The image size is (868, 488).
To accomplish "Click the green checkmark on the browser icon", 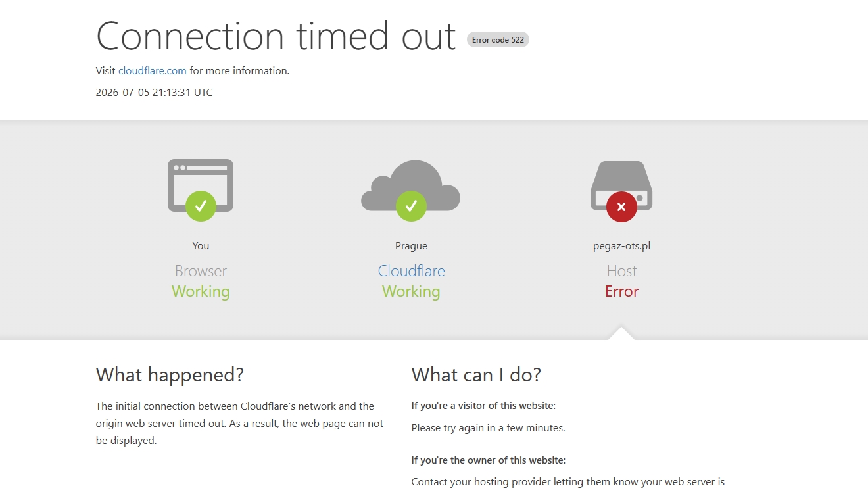I will point(201,206).
